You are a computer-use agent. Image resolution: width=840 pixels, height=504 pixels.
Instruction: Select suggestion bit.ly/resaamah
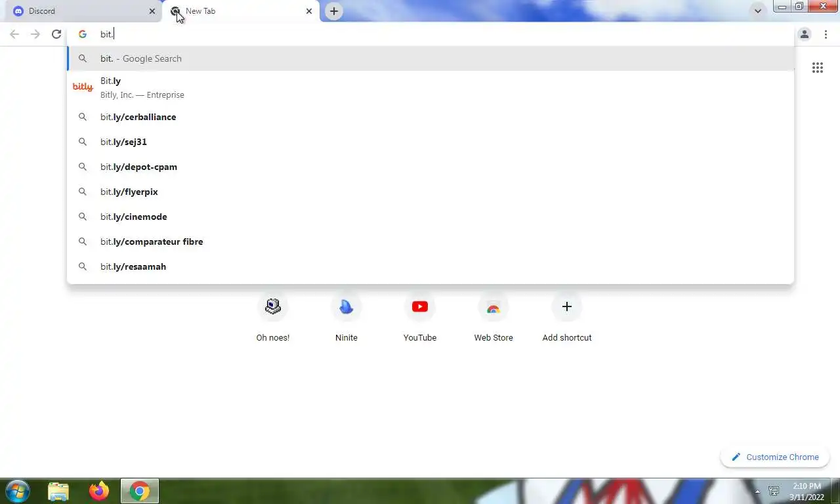pos(430,266)
